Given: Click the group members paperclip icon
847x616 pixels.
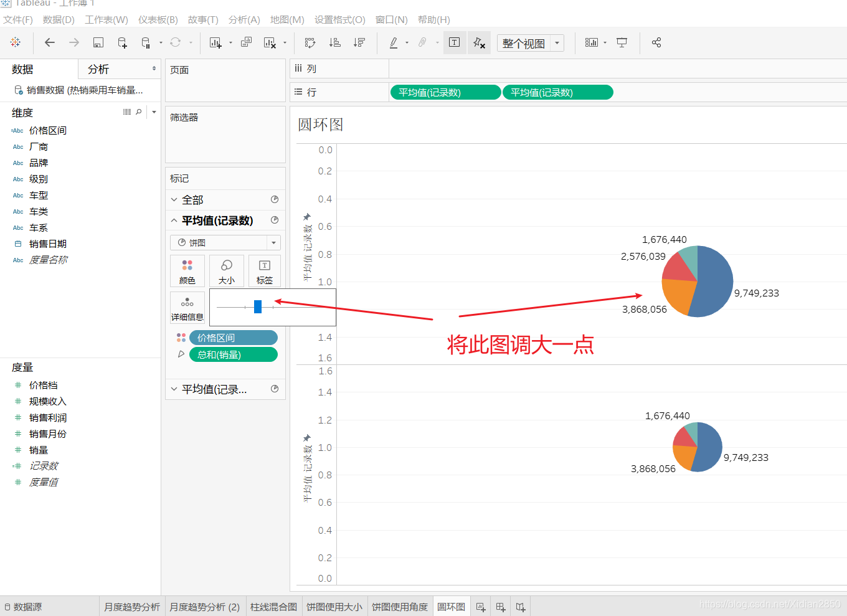Looking at the screenshot, I should (x=422, y=42).
